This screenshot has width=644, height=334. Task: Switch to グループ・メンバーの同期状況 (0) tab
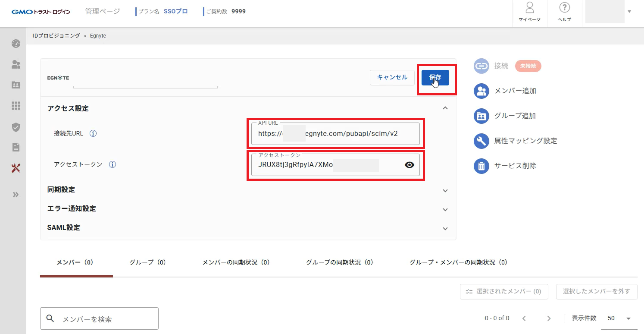tap(459, 262)
